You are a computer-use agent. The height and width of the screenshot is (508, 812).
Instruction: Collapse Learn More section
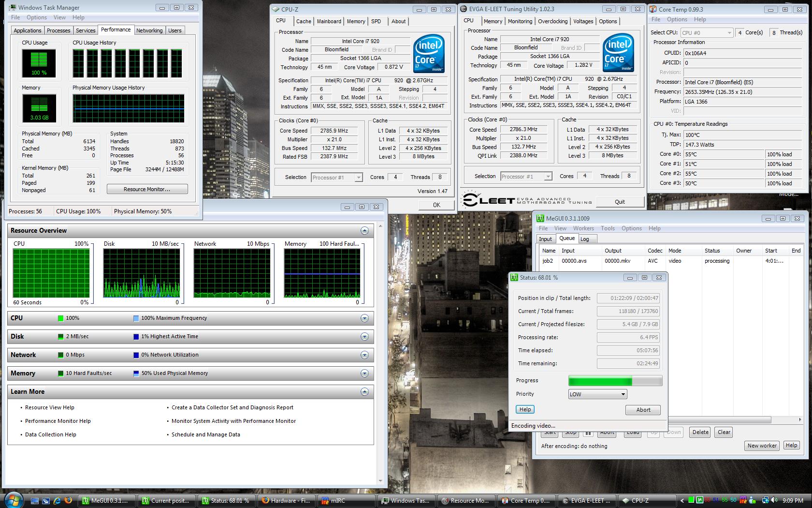364,392
